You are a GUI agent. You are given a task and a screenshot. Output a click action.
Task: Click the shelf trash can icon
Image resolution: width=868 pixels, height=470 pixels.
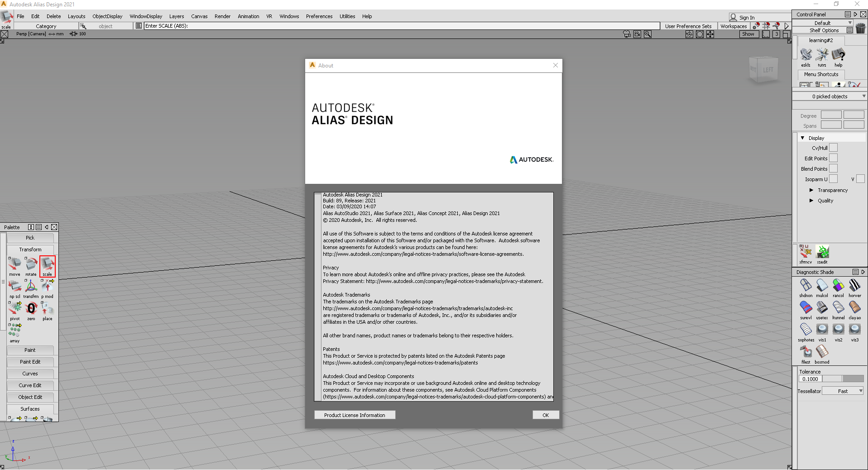coord(860,28)
